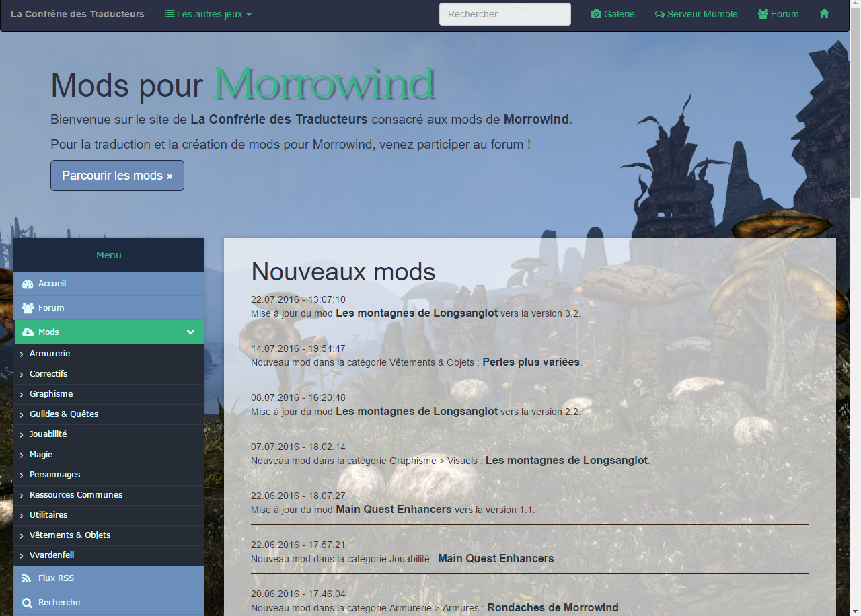Open the Perles plus variées mod link
861x616 pixels.
coord(531,362)
